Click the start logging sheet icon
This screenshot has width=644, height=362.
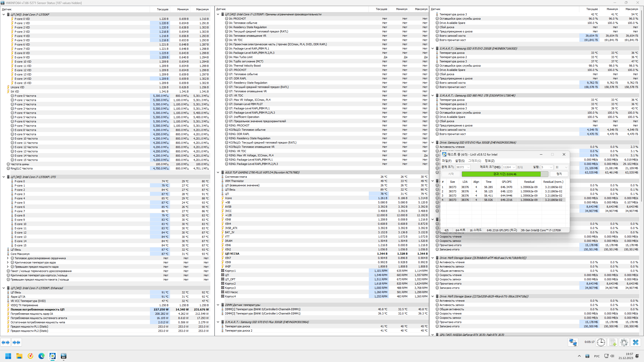613,342
